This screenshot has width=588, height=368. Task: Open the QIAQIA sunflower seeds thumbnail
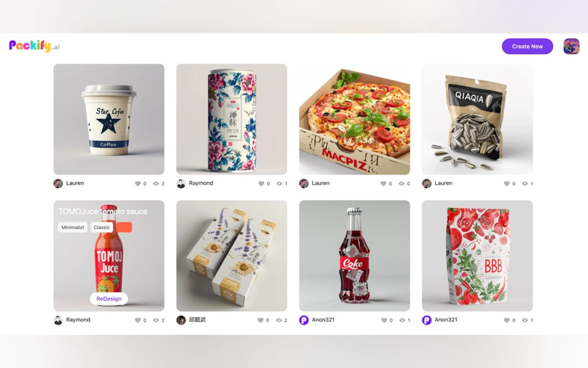(477, 119)
